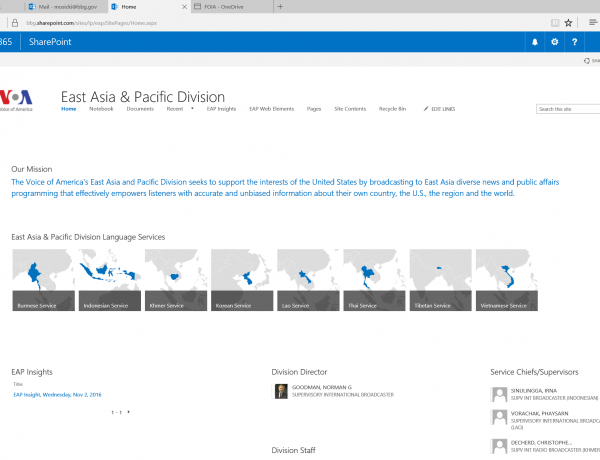600x460 pixels.
Task: Click inside the Search this site box
Action: point(568,109)
